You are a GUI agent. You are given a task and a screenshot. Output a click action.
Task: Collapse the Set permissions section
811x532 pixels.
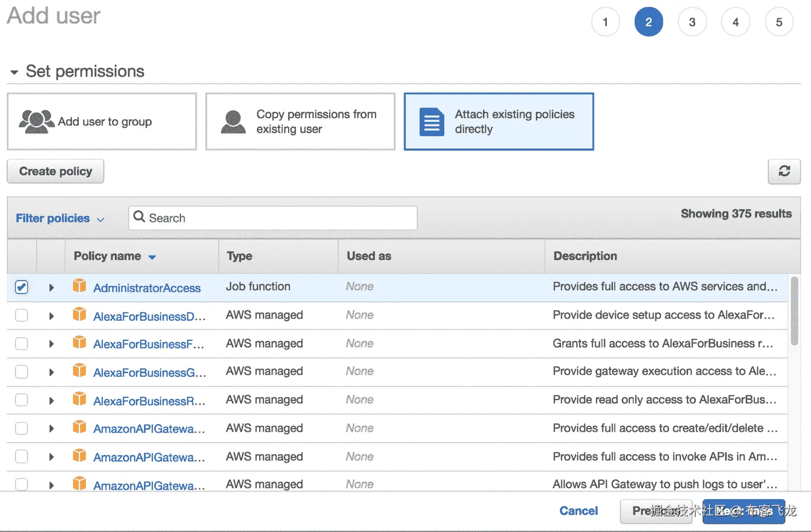[14, 72]
